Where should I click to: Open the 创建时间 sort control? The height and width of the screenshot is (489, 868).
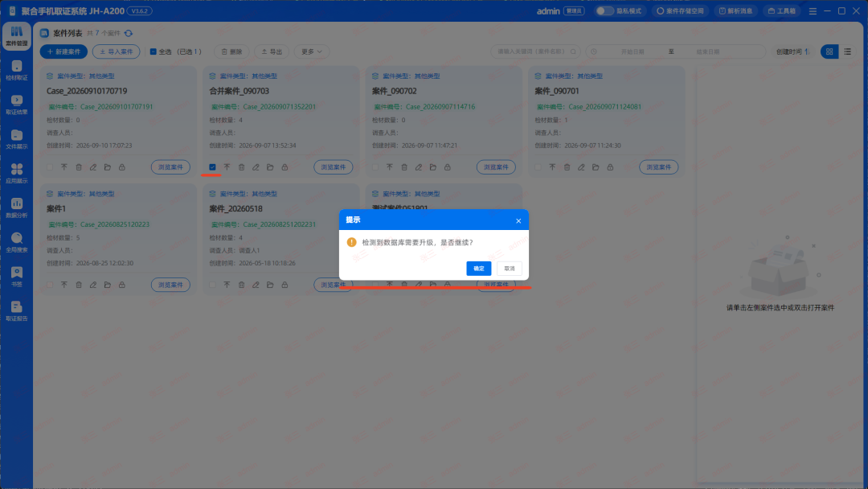tap(792, 51)
